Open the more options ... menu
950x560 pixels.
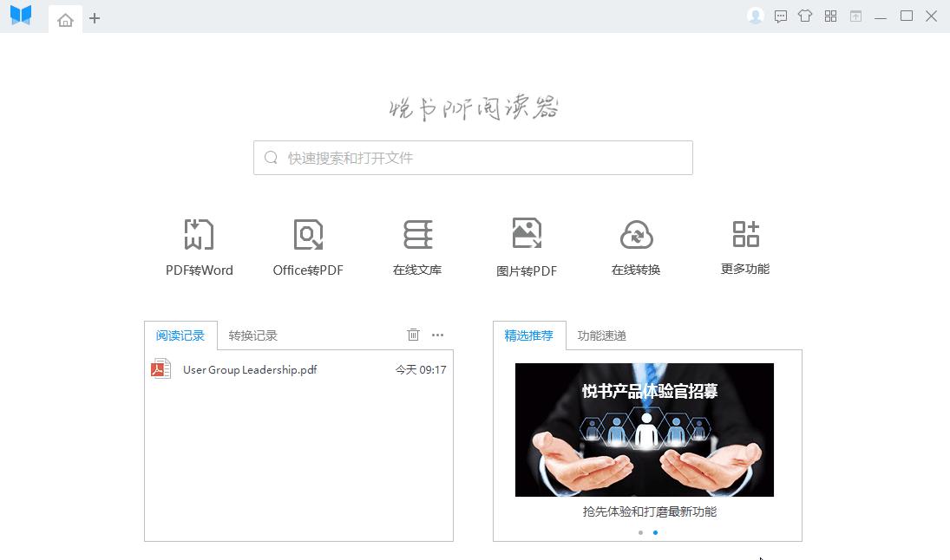pos(438,335)
